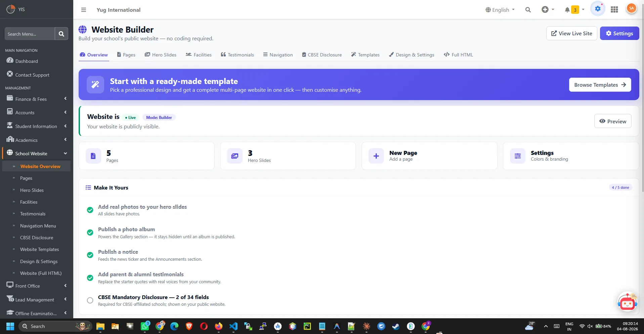
Task: Switch to the Pages tab
Action: 126,55
